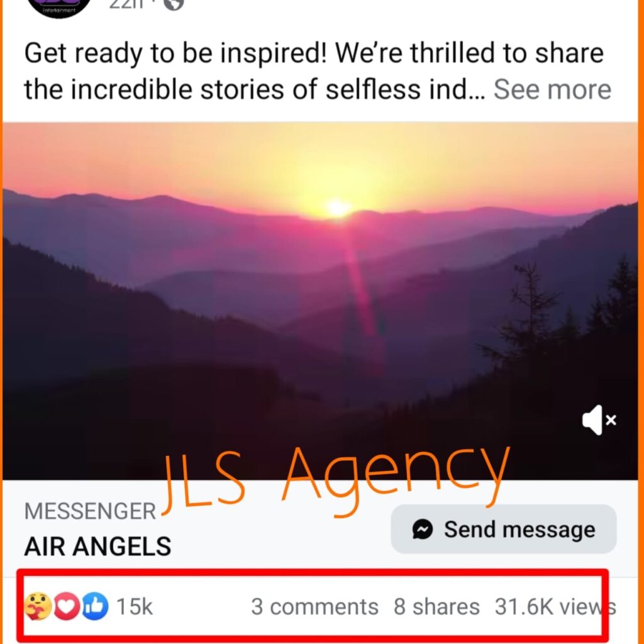Viewport: 644px width, 644px height.
Task: Open the 8 shares link
Action: click(436, 607)
